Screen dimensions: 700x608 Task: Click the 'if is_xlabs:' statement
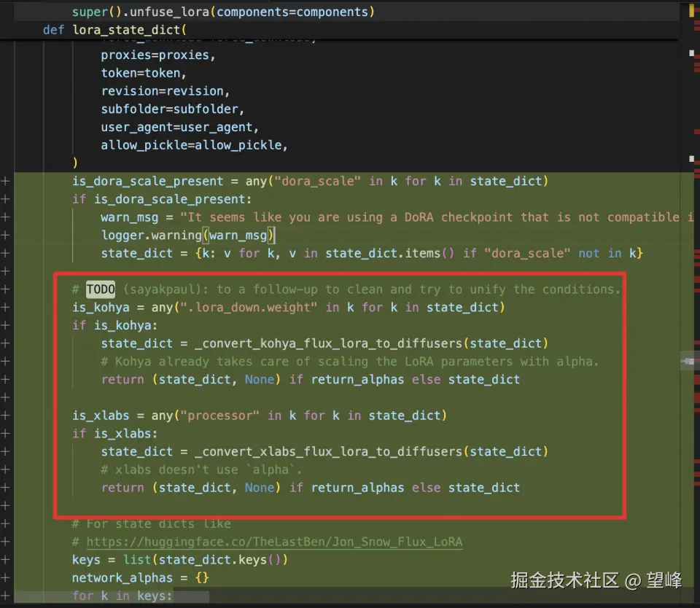[114, 434]
